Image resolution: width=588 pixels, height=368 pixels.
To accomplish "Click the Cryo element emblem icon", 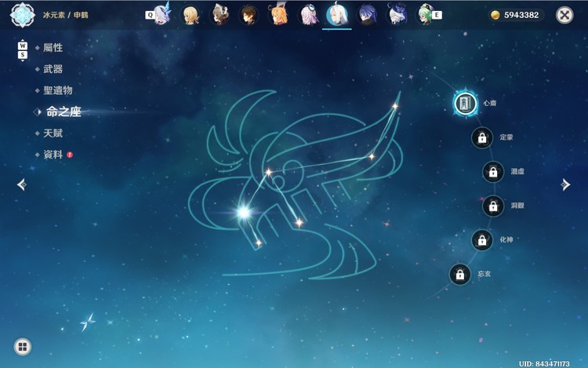I will pyautogui.click(x=23, y=15).
